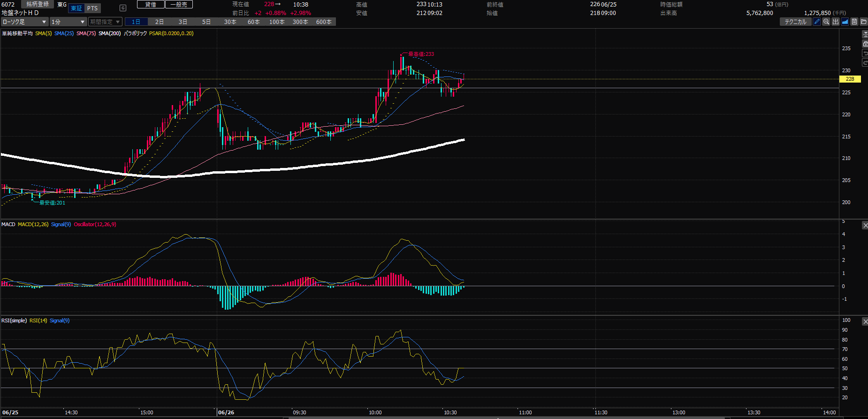Click the lock icon beside price axis

(865, 44)
